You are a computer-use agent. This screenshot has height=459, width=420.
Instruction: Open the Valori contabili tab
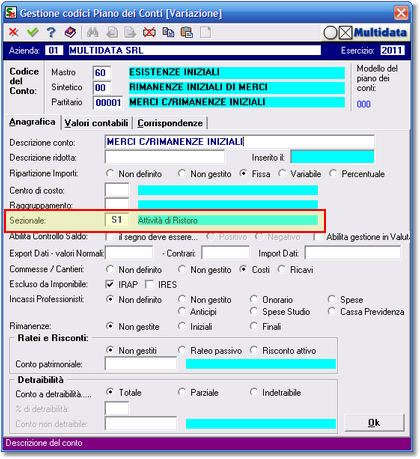(x=96, y=123)
